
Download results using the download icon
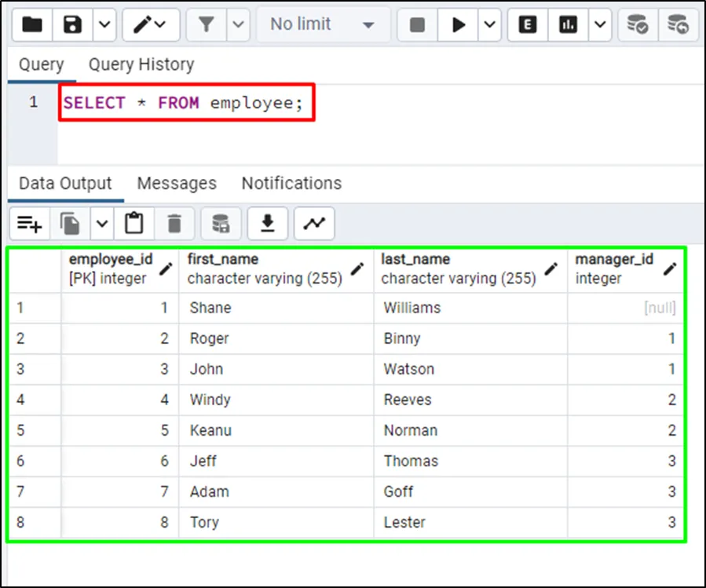268,225
